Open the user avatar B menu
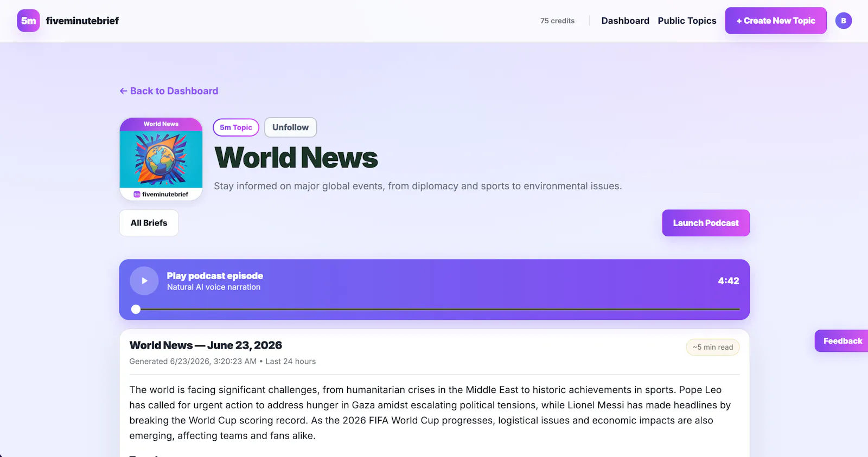 (843, 21)
